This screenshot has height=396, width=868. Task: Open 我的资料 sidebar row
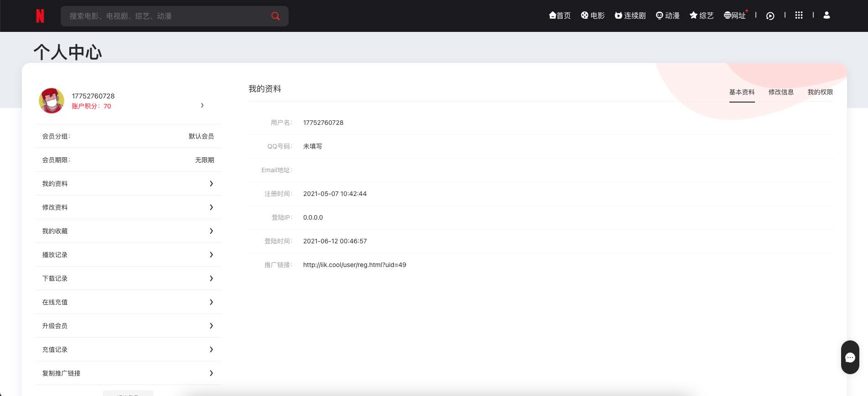(x=128, y=184)
